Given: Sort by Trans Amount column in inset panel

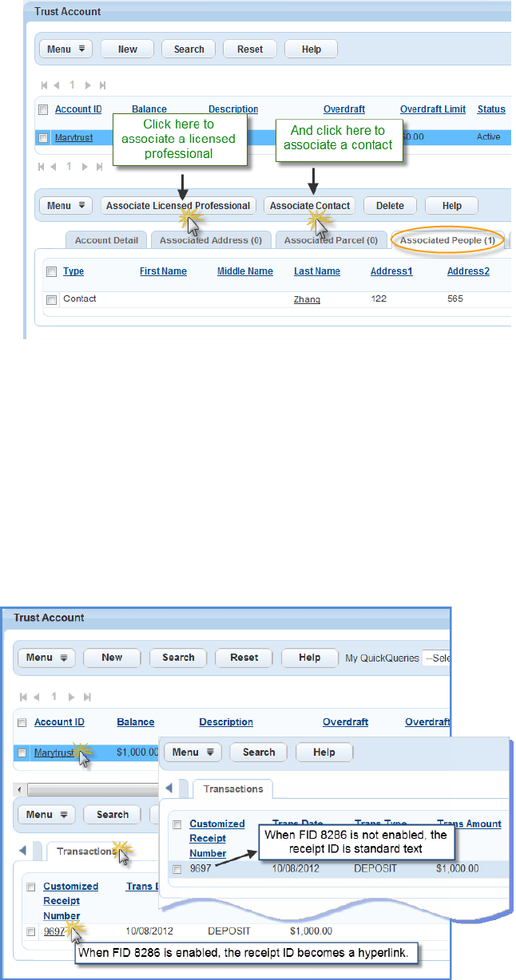Looking at the screenshot, I should 469,824.
